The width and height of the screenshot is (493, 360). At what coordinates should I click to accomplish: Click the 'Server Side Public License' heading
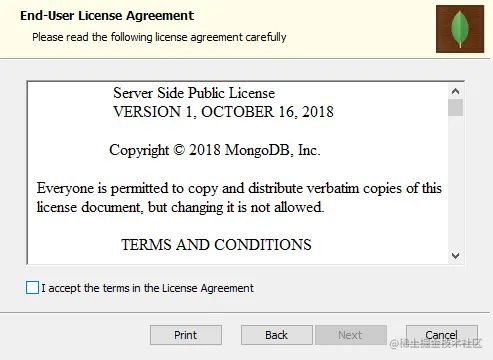click(x=194, y=93)
